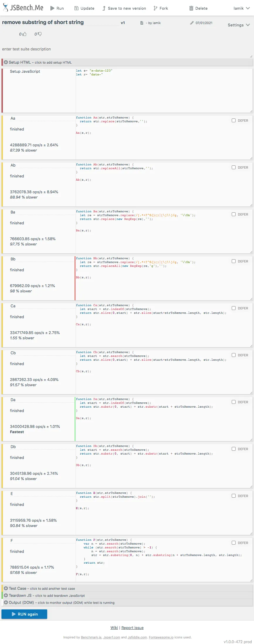Click the plus icon next to Setup HTML
The width and height of the screenshot is (254, 644).
[6, 62]
